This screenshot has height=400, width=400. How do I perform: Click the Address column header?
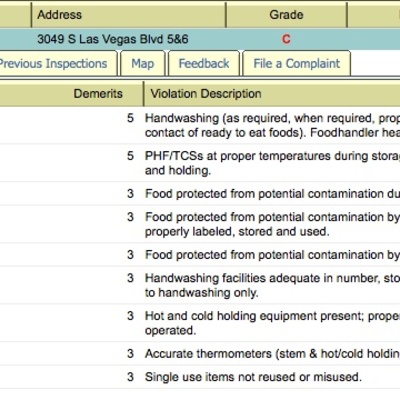tap(128, 15)
